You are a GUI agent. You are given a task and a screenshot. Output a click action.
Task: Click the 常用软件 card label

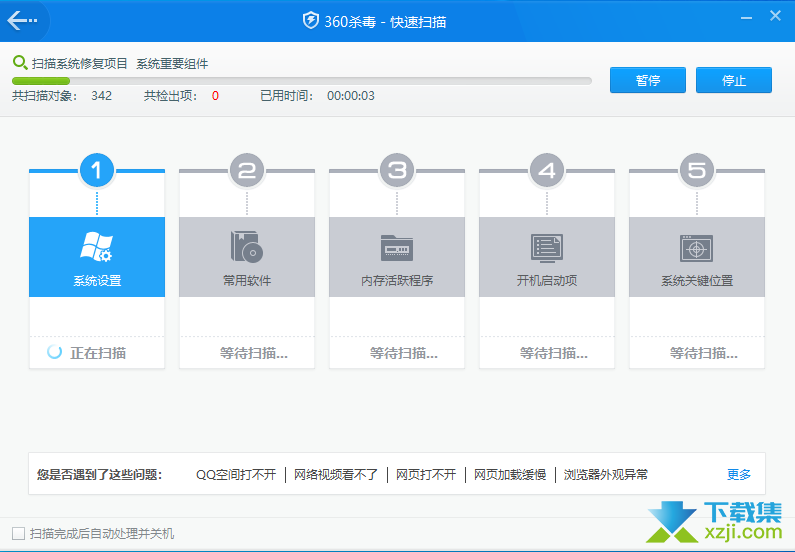[x=247, y=280]
